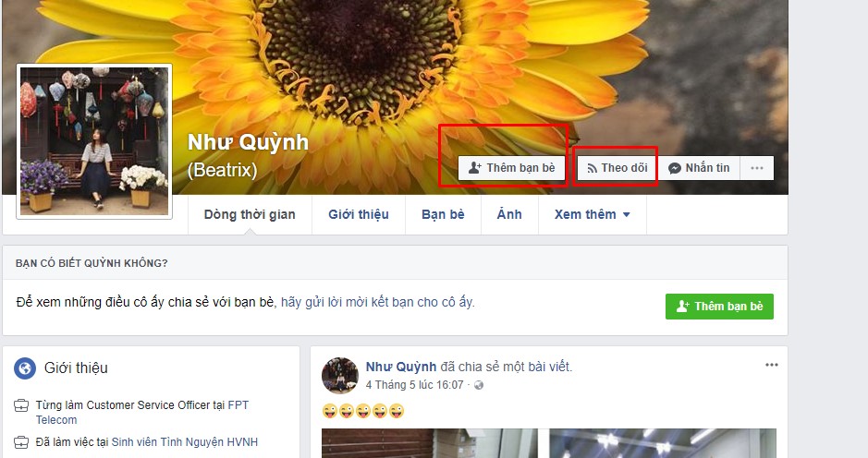This screenshot has height=458, width=868.
Task: Click the (Beatrix) nickname text
Action: coord(222,169)
